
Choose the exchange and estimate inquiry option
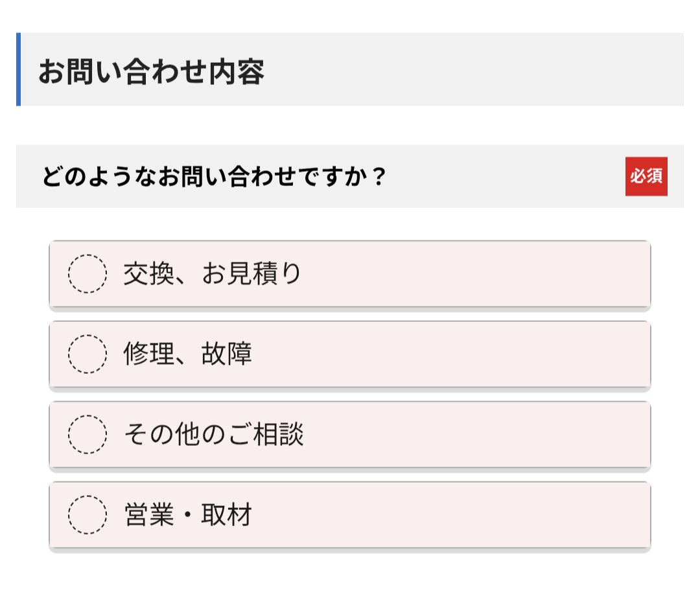tap(350, 274)
